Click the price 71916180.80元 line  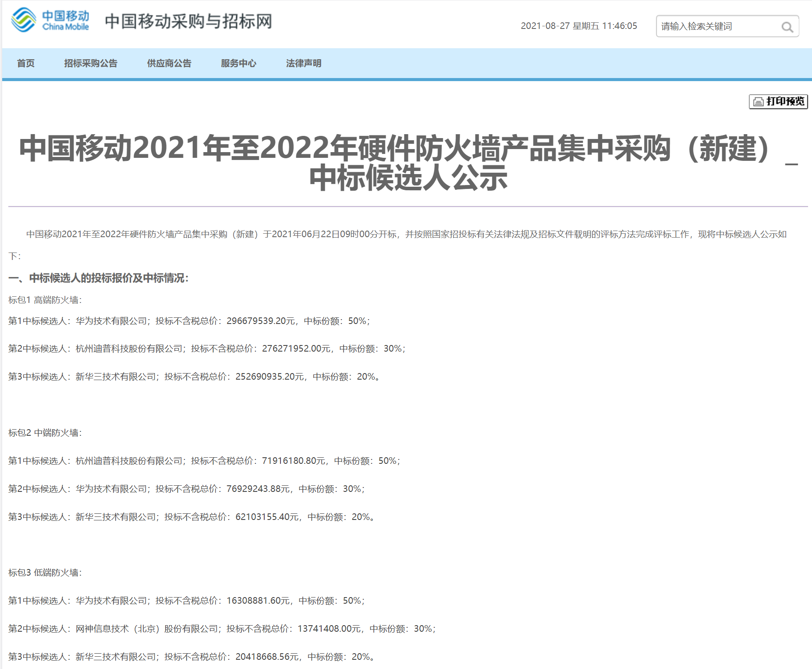coord(205,461)
